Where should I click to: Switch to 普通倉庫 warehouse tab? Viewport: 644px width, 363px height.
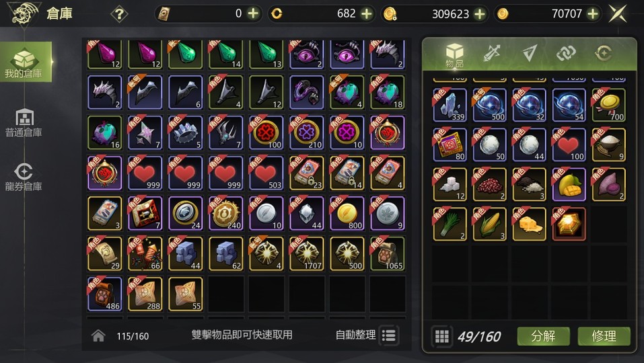(x=24, y=122)
